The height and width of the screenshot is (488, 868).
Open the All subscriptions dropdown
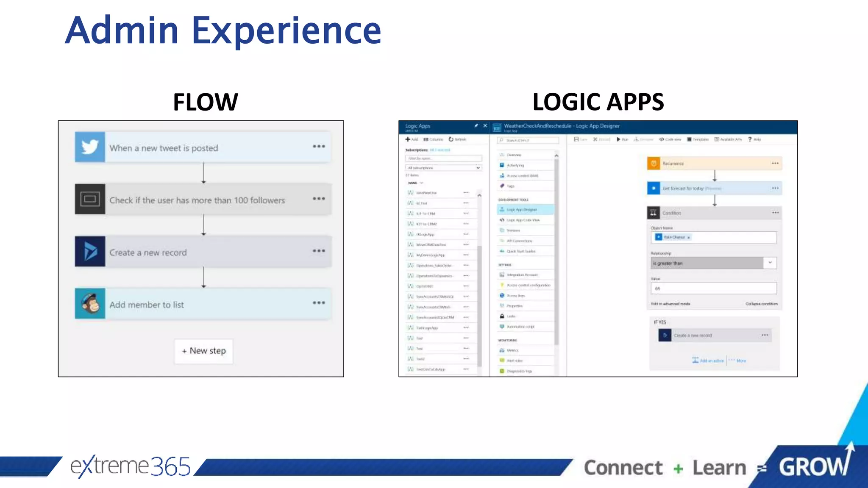[443, 168]
